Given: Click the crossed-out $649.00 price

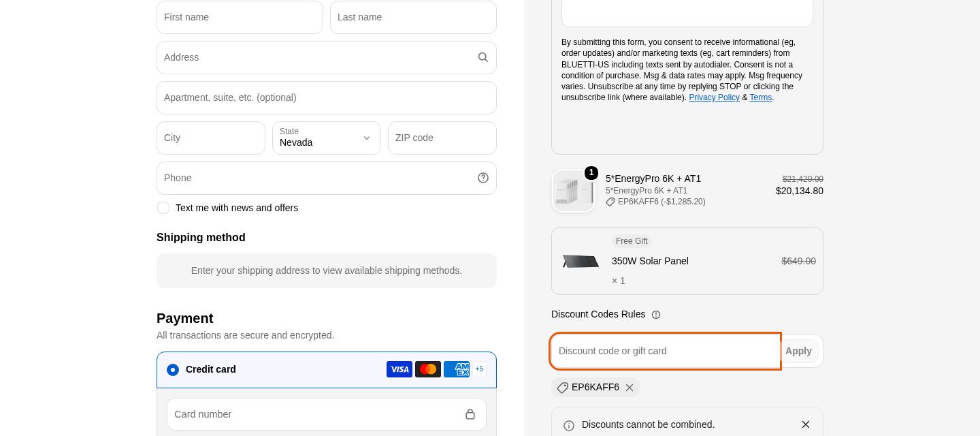Looking at the screenshot, I should coord(798,261).
